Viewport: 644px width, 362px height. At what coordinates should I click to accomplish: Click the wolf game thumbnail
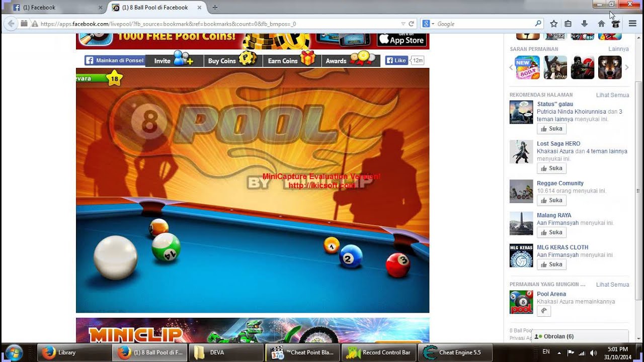point(609,67)
